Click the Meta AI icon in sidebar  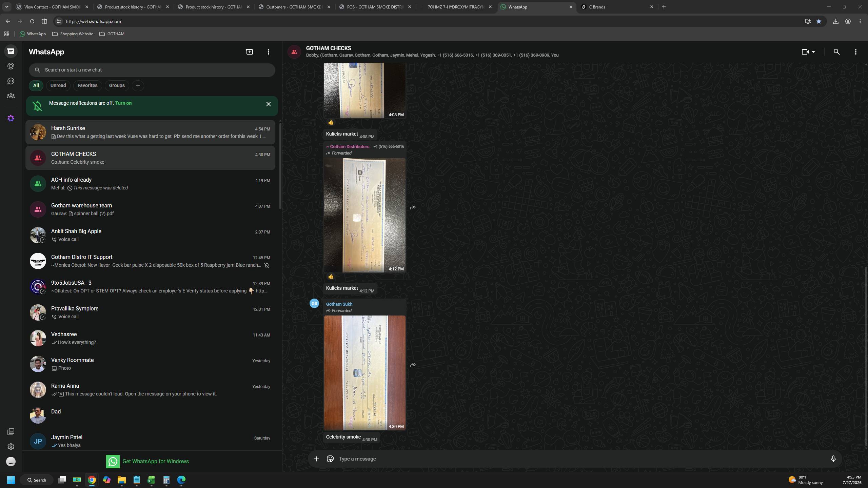point(11,118)
